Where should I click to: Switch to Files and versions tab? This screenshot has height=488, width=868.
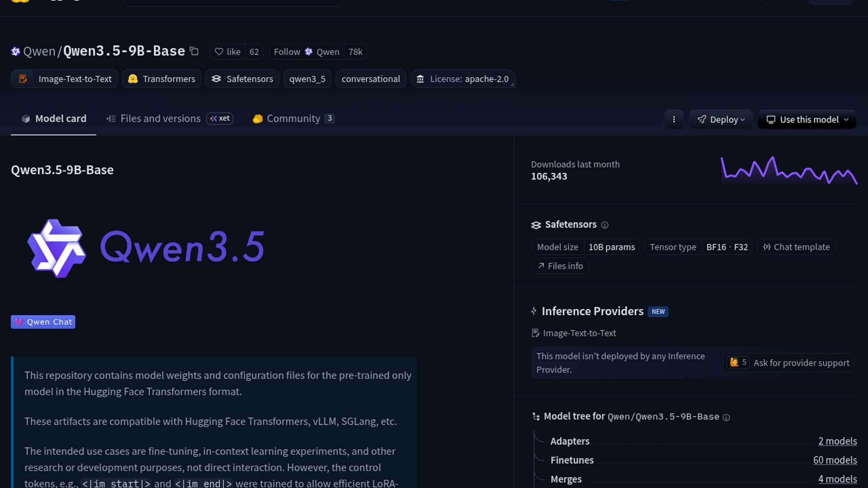(x=160, y=118)
